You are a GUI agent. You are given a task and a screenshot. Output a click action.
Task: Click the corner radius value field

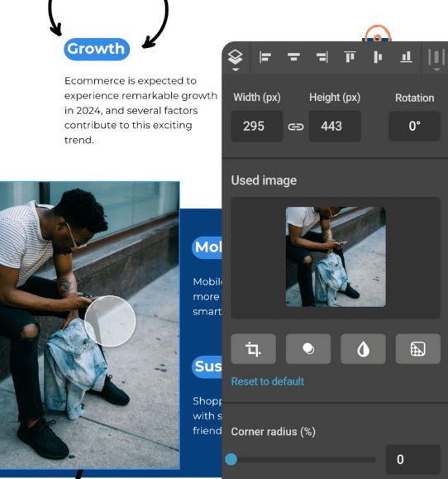[x=413, y=459]
